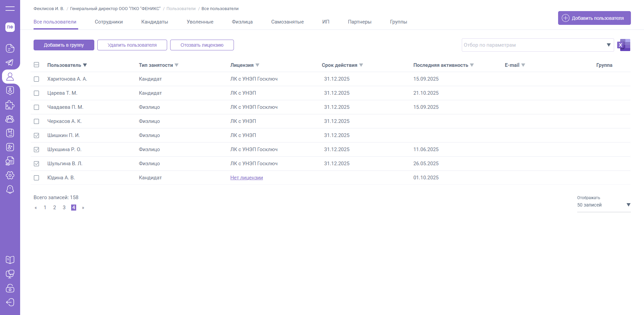Image resolution: width=644 pixels, height=315 pixels.
Task: Click the open book sidebar icon
Action: [10, 260]
